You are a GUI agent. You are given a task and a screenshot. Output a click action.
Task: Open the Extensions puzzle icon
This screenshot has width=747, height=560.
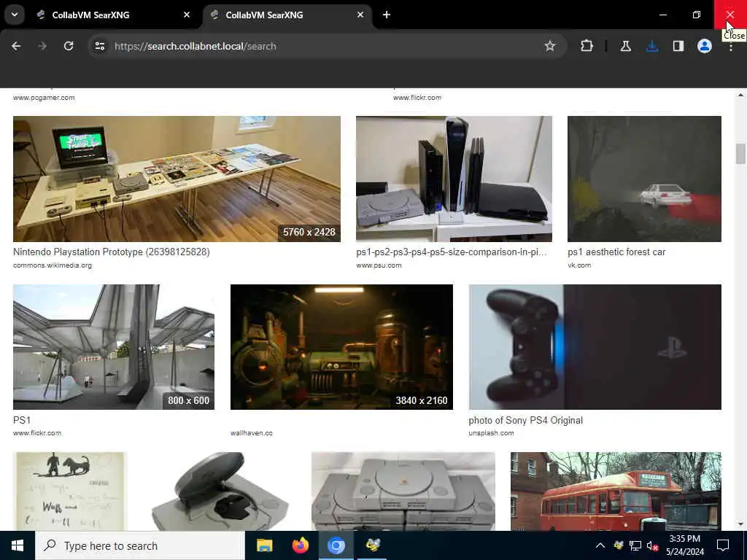[x=587, y=46]
